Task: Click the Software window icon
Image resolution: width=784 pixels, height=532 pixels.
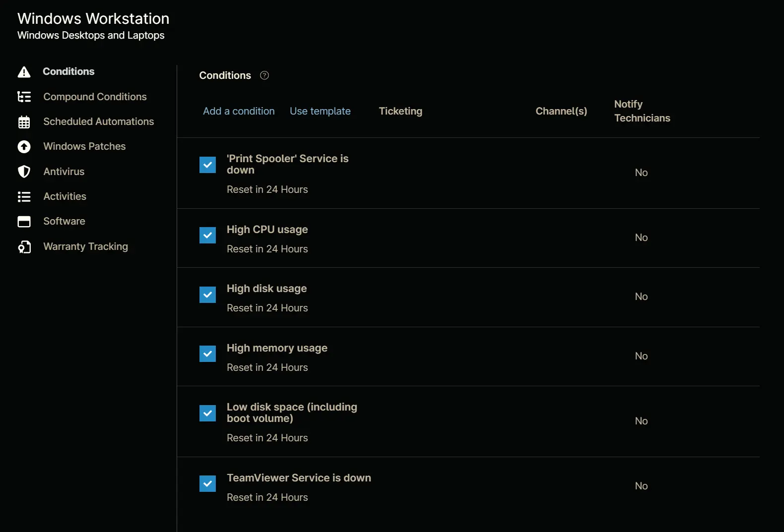Action: [24, 222]
